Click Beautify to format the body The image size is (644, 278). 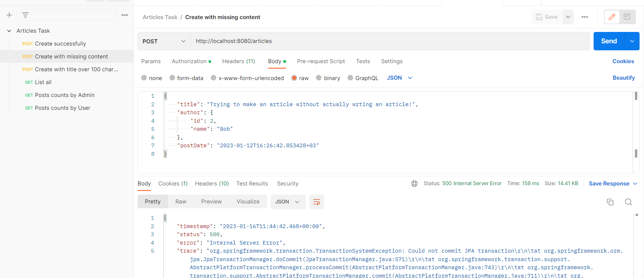[624, 78]
